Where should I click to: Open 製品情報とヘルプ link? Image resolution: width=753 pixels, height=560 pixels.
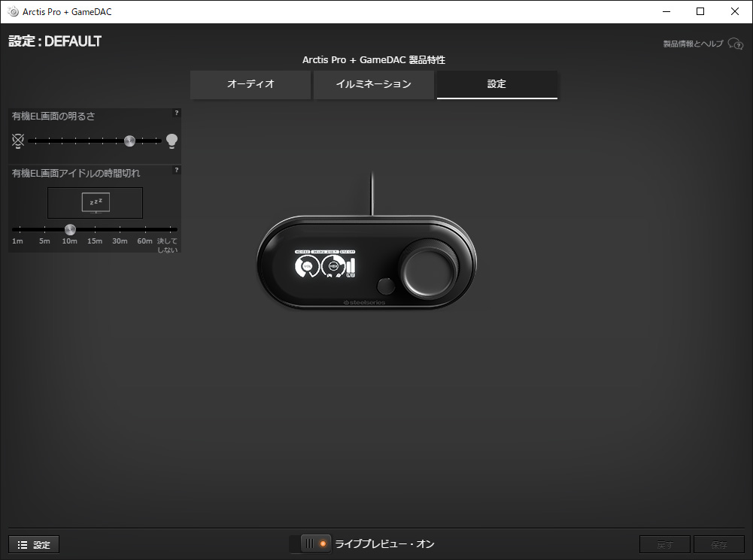(x=693, y=44)
